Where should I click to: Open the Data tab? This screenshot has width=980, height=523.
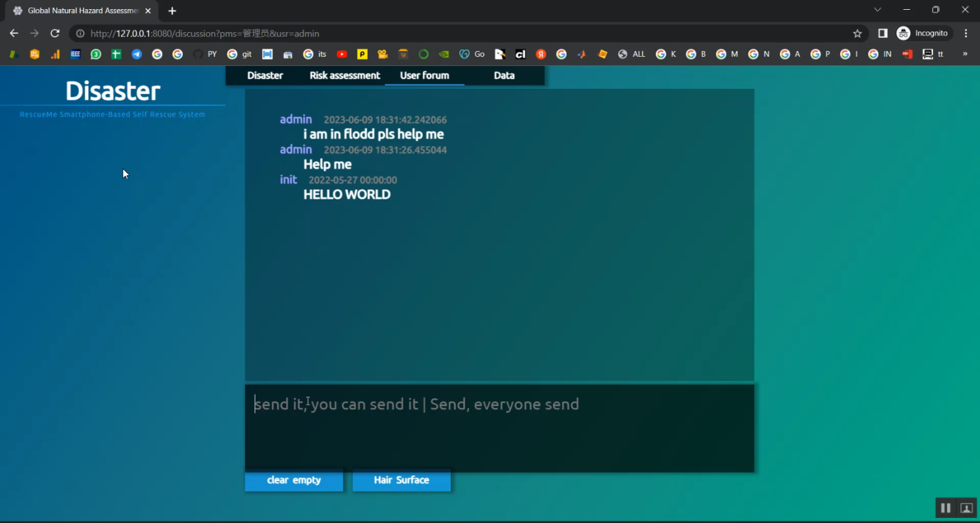504,75
